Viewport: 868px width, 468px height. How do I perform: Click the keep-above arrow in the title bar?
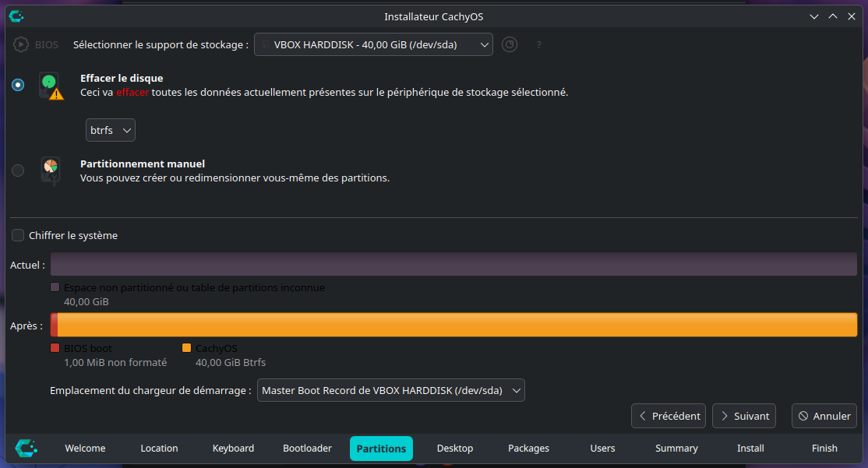(x=833, y=16)
